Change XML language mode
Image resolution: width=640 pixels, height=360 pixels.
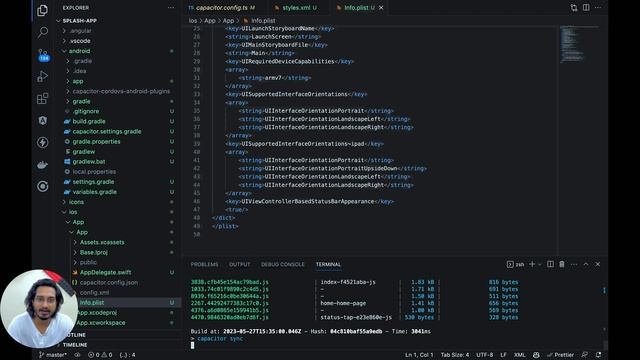click(x=520, y=355)
